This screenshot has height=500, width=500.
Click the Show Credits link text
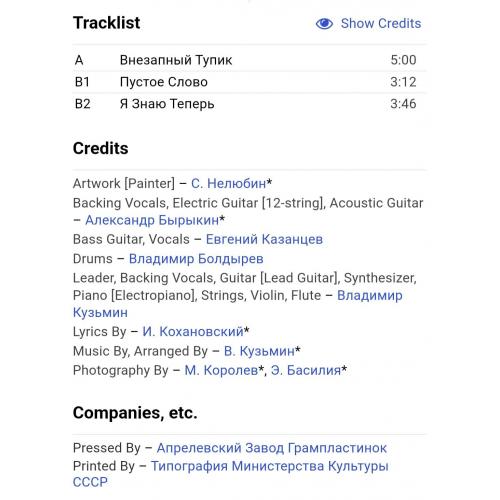[381, 24]
